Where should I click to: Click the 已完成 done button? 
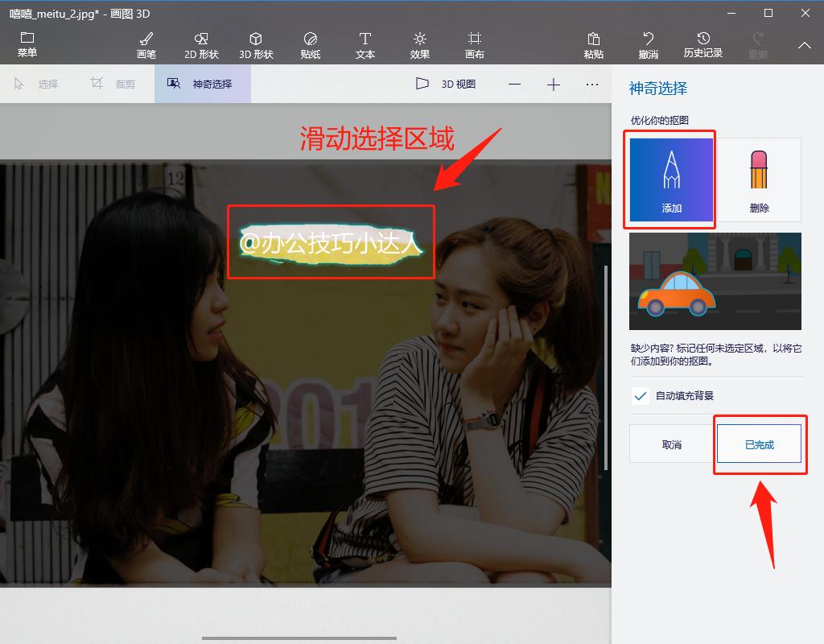click(759, 444)
